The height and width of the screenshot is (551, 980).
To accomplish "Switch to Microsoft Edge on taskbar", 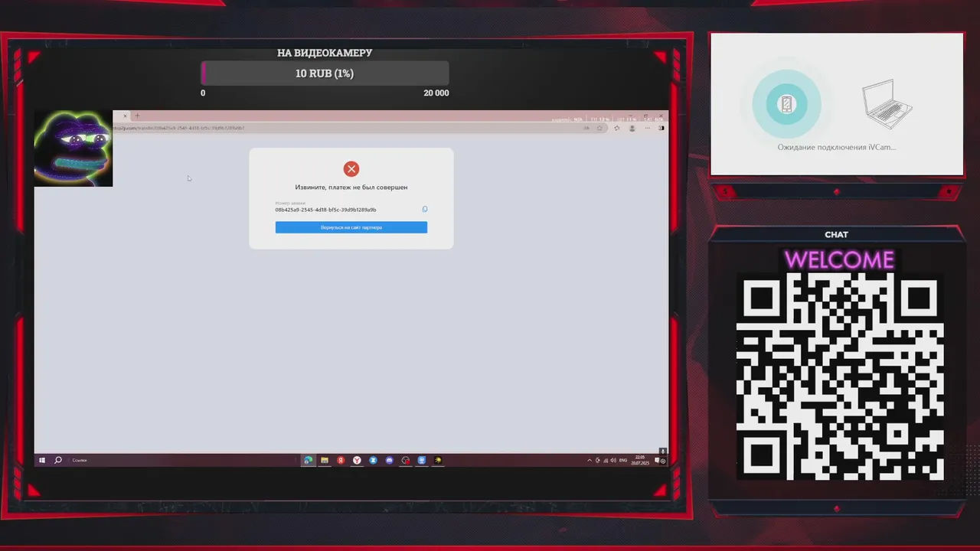I will point(308,460).
